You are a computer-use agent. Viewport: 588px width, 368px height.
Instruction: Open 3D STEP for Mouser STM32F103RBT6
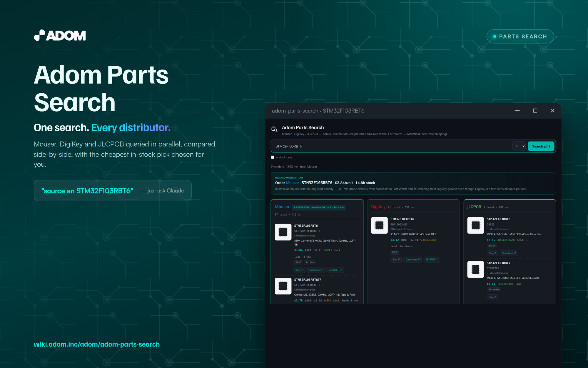click(335, 270)
